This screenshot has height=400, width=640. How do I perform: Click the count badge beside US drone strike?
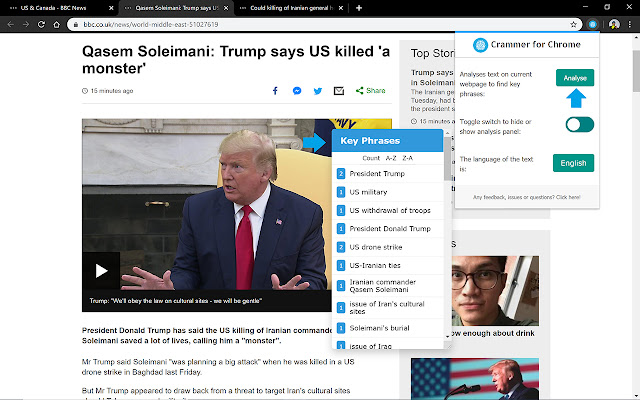point(341,247)
